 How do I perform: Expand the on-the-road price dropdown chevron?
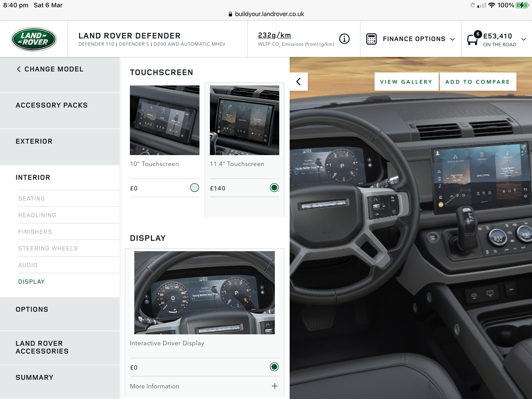[x=524, y=39]
